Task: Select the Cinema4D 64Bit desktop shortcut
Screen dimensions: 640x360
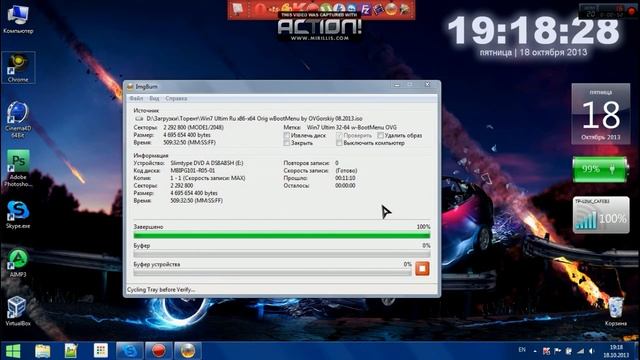Action: [18, 119]
